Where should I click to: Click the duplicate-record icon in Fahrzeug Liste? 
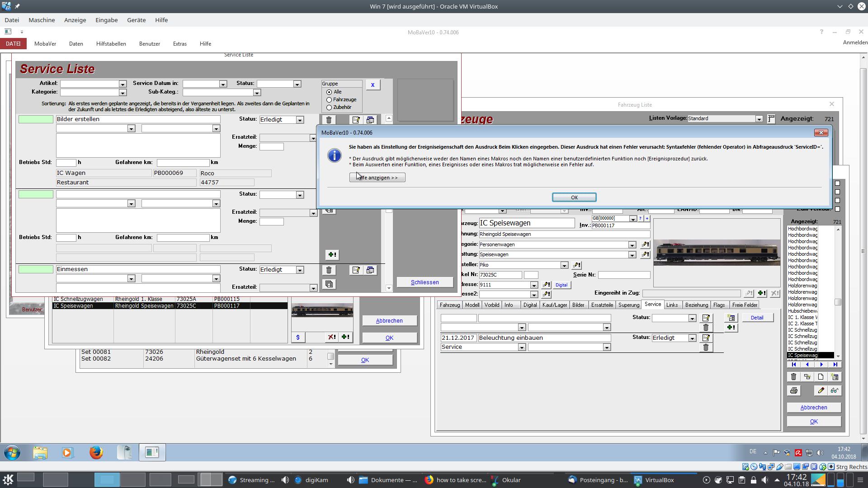click(807, 377)
